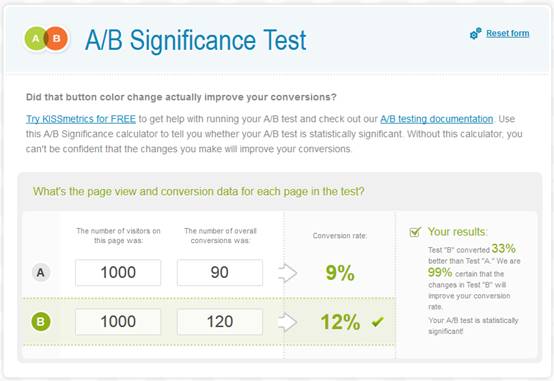
Task: Click the arrow icon in row B
Action: tap(288, 322)
